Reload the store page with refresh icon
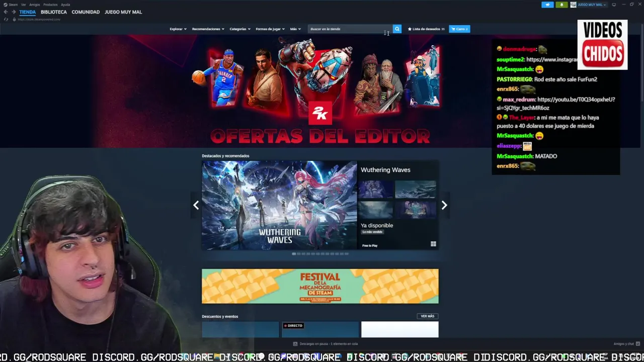This screenshot has height=362, width=644. pyautogui.click(x=6, y=19)
